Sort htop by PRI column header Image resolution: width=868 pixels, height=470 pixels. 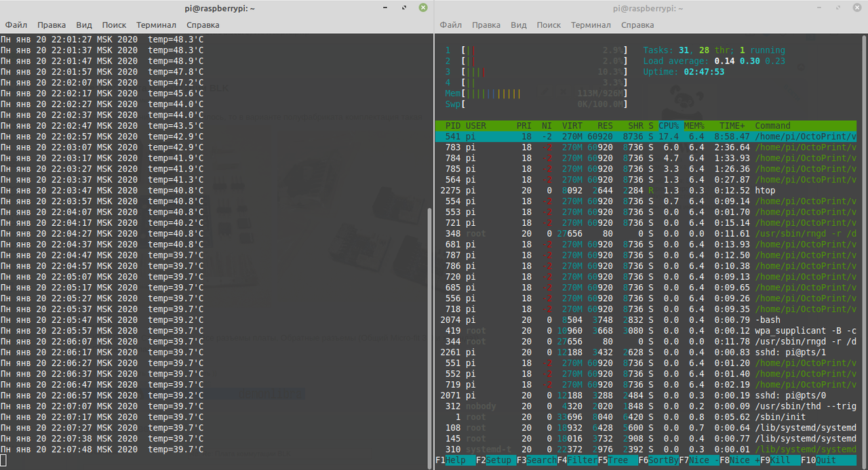[524, 125]
